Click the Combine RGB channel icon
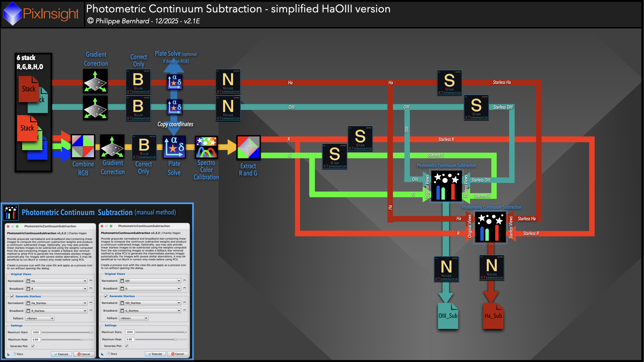Screen dimensions: 644x362 [x=83, y=146]
